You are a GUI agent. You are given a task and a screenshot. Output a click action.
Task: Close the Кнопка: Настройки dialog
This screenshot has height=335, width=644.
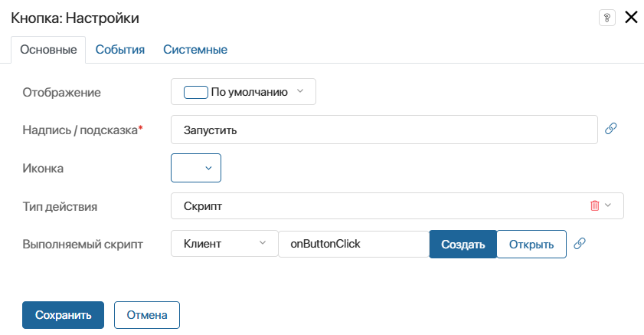tap(631, 18)
